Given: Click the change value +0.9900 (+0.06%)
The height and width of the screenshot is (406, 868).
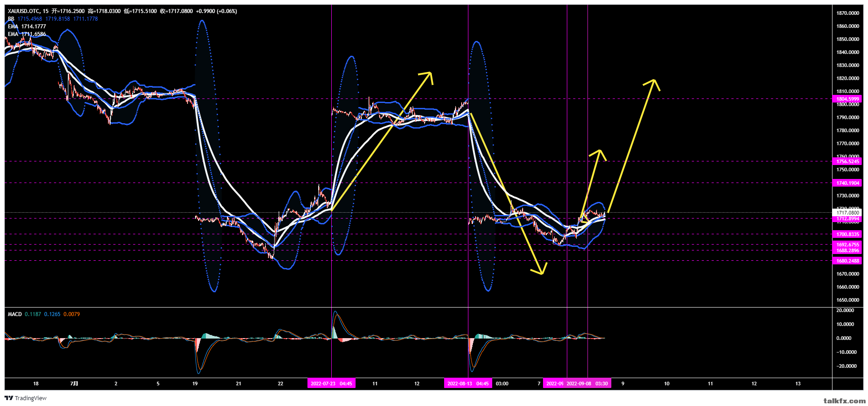Looking at the screenshot, I should click(216, 11).
